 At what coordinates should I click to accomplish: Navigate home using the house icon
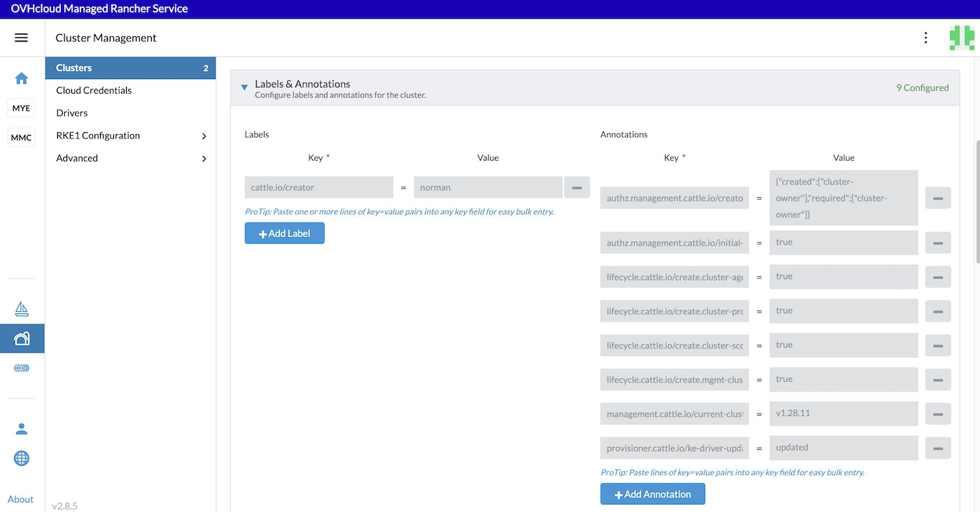[x=21, y=78]
